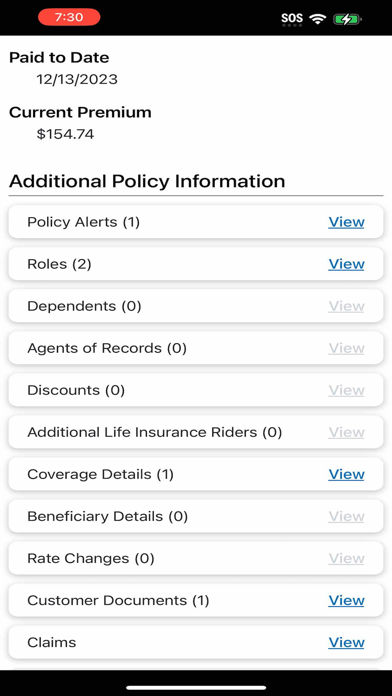View Claims for this policy

coord(346,643)
